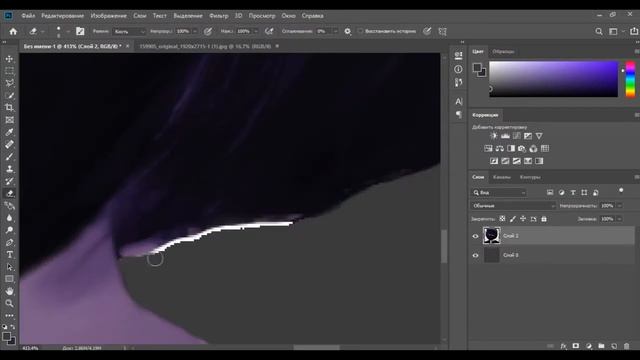Select the Brush tool in left toolbar
The image size is (640, 360).
9,156
